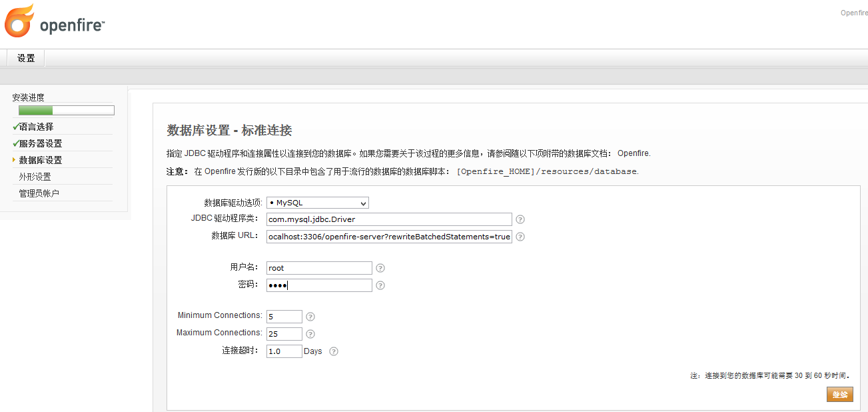Viewport: 868px width, 412px height.
Task: Select 语言选择 step in sidebar
Action: click(36, 127)
